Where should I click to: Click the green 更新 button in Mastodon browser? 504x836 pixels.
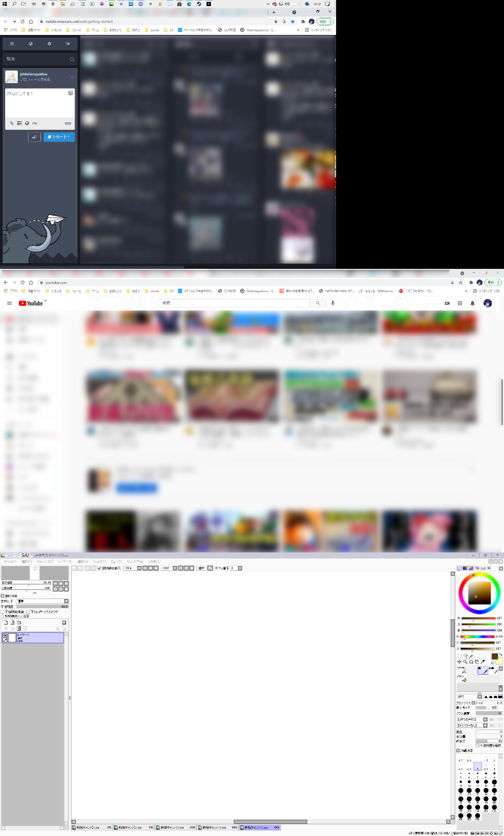click(325, 21)
